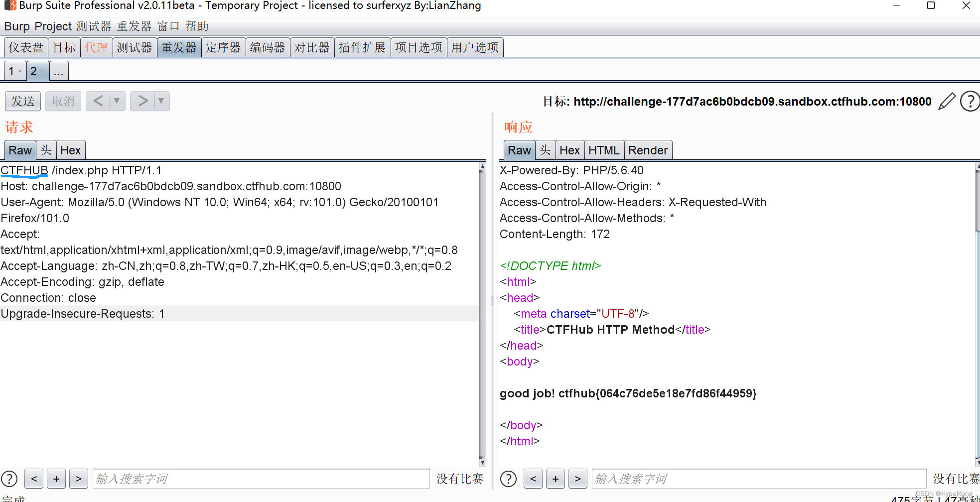
Task: Click request panel vertical scrollbar
Action: point(482,314)
